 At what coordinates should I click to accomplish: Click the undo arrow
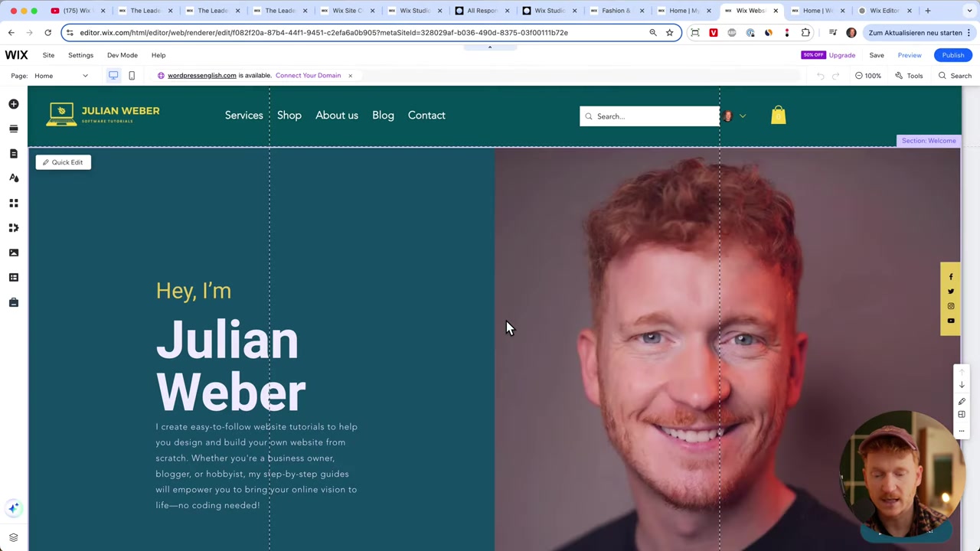coord(821,76)
